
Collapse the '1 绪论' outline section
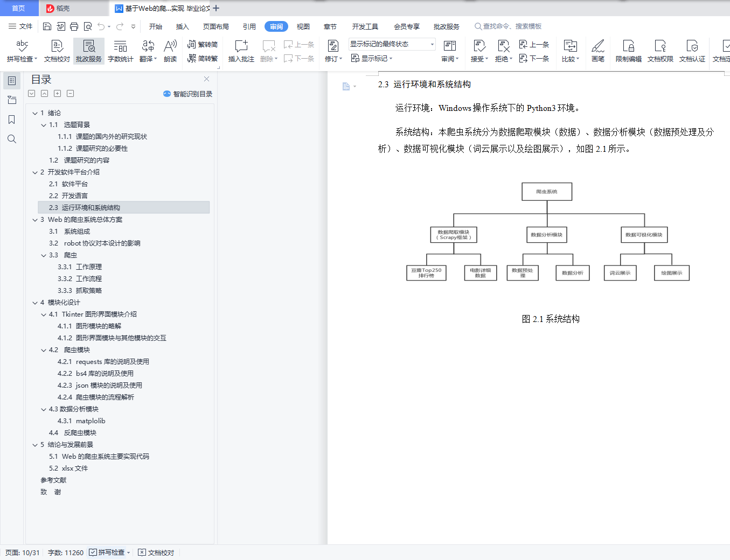pyautogui.click(x=35, y=113)
